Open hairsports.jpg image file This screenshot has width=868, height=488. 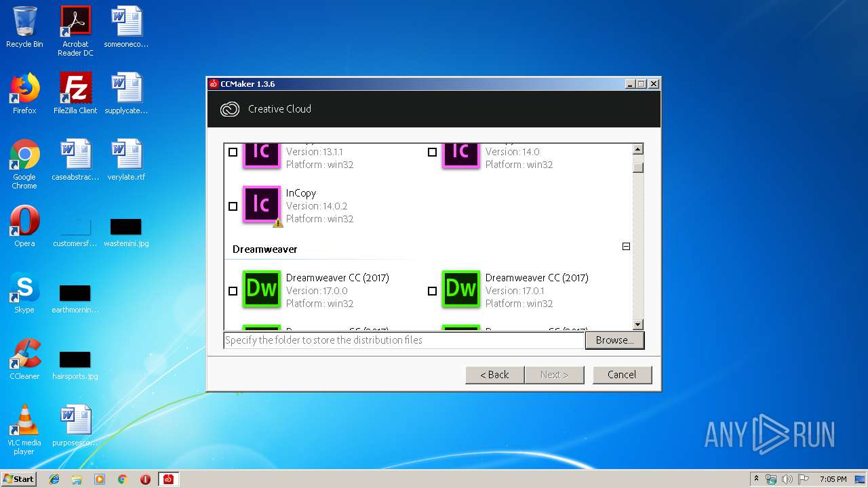[x=75, y=364]
